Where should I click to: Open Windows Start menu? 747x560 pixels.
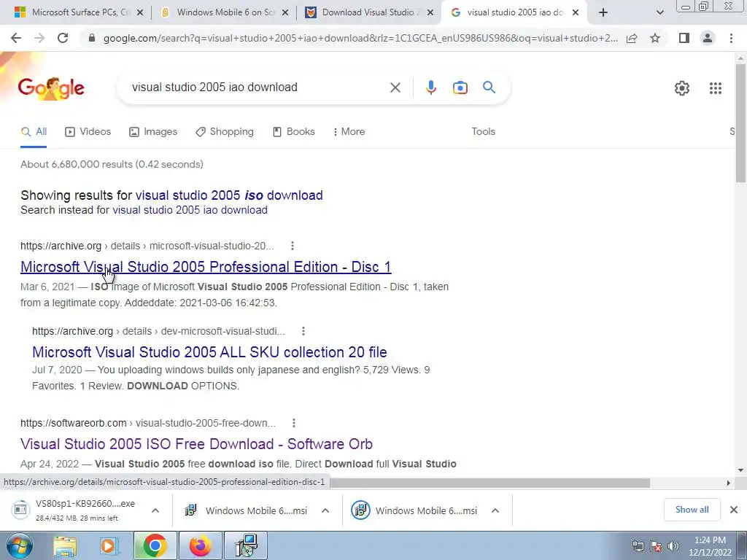[20, 545]
